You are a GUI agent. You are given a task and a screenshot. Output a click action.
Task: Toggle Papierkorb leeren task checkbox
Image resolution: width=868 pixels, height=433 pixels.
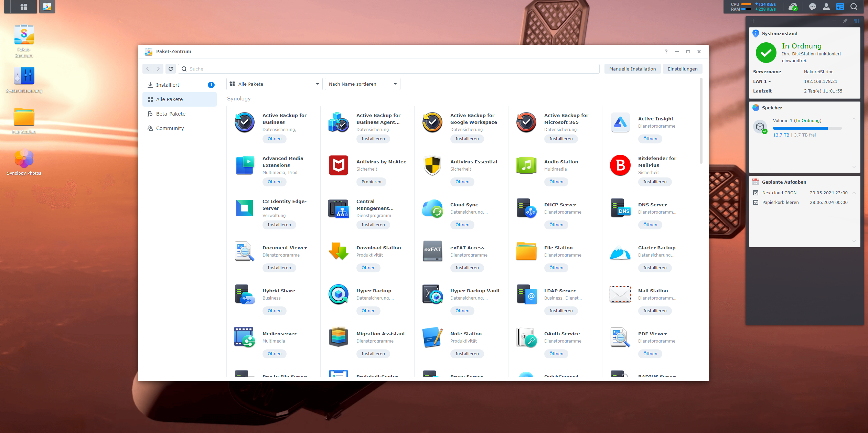756,203
